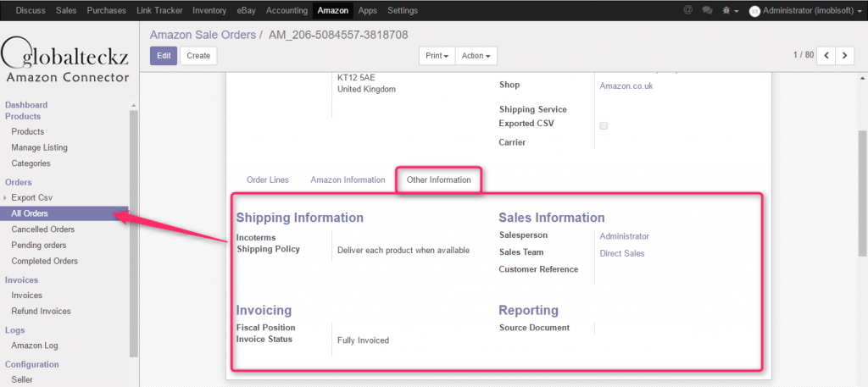Viewport: 868px width, 387px height.
Task: Click the globalteckz Amazon Connector logo
Action: coord(66,59)
